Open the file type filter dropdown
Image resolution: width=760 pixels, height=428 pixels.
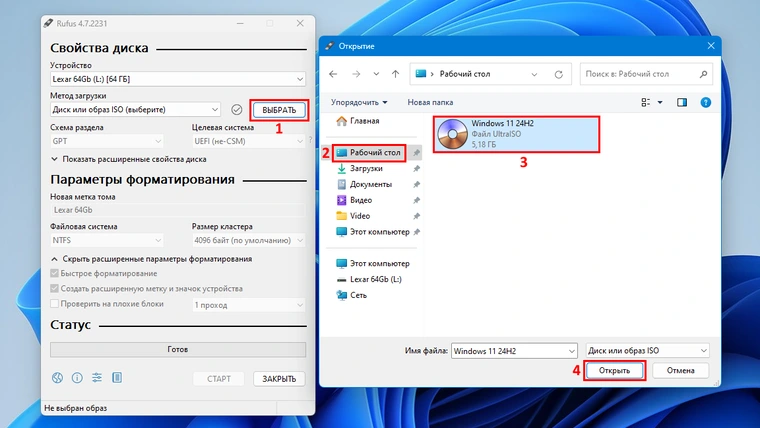648,351
